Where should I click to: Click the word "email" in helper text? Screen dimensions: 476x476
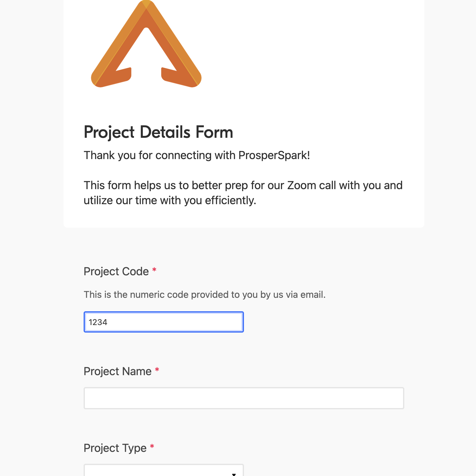313,295
